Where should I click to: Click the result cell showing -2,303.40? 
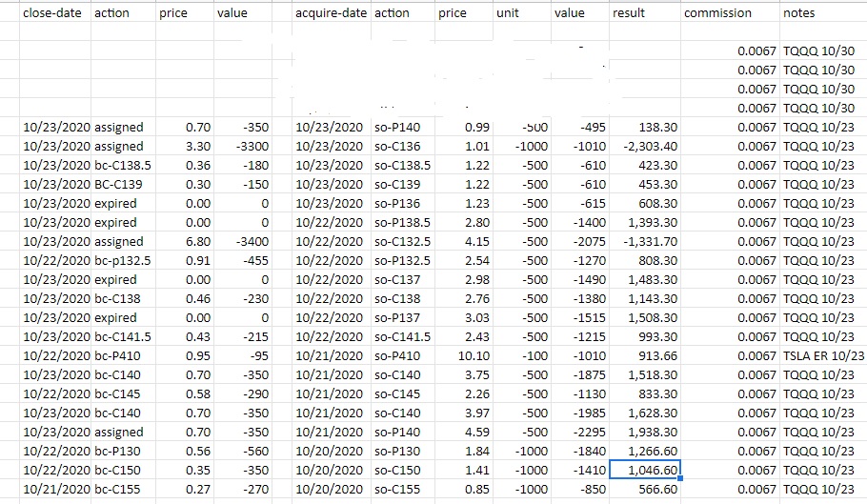[x=644, y=146]
